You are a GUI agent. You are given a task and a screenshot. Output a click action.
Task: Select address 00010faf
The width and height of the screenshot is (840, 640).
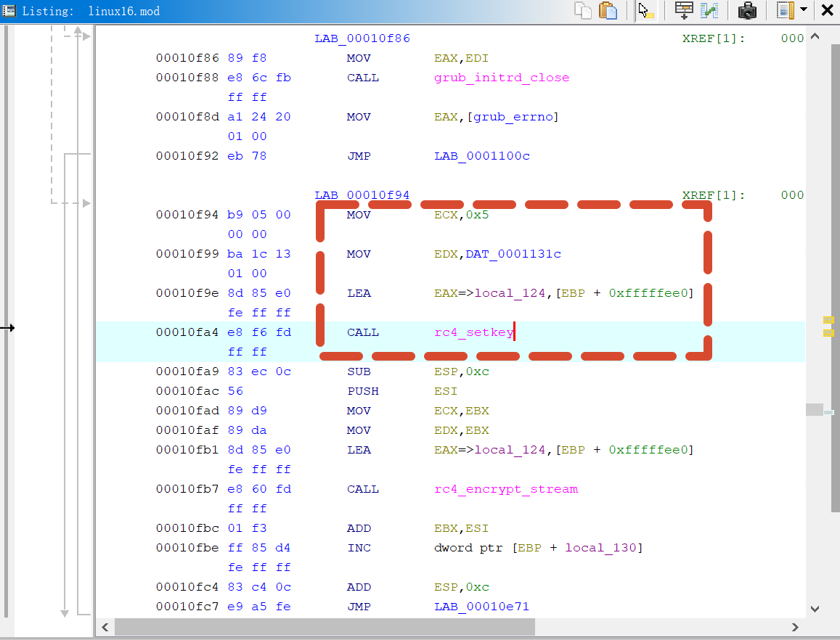(x=187, y=430)
